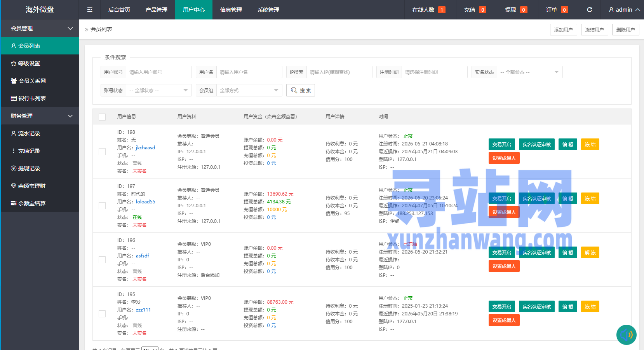The width and height of the screenshot is (644, 350).
Task: Open the 会员组 dropdown
Action: click(x=249, y=90)
